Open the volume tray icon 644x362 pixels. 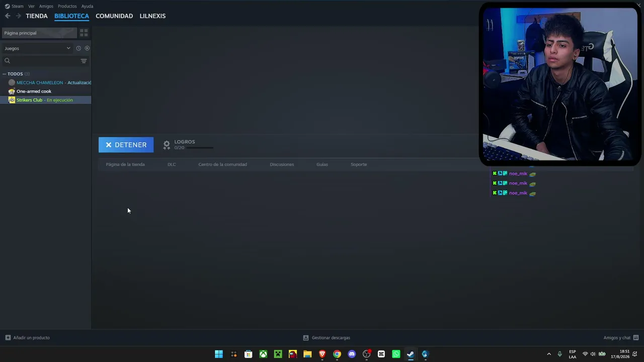pos(593,354)
